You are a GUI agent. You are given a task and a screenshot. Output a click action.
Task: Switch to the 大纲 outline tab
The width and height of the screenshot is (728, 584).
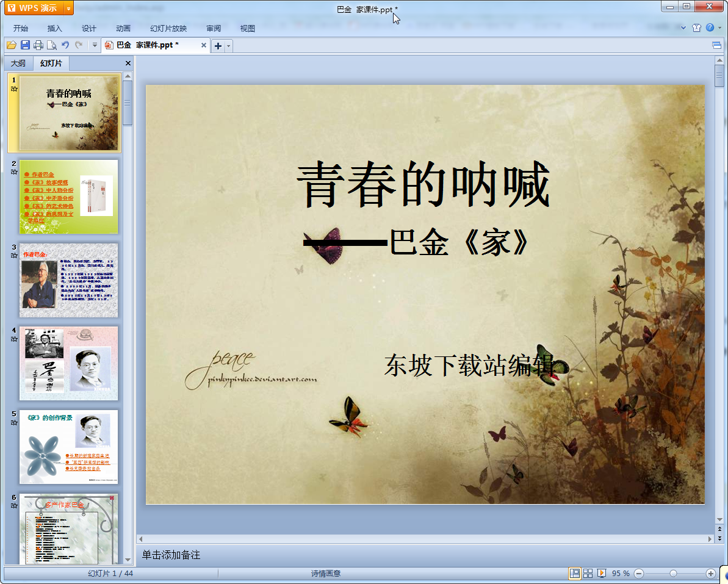click(18, 63)
